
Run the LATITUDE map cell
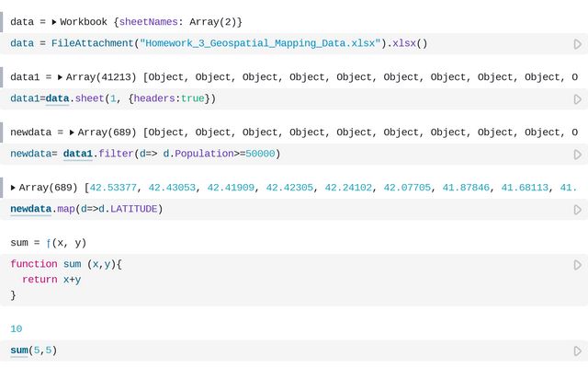(577, 210)
